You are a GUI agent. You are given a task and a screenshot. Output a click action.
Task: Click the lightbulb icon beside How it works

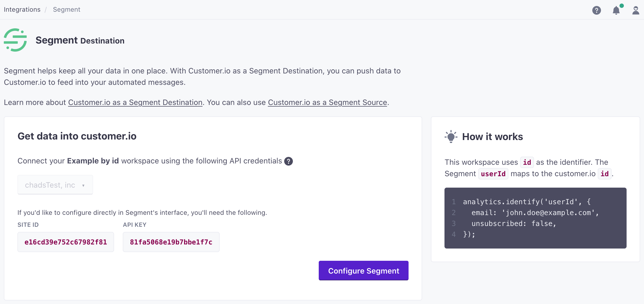point(451,137)
